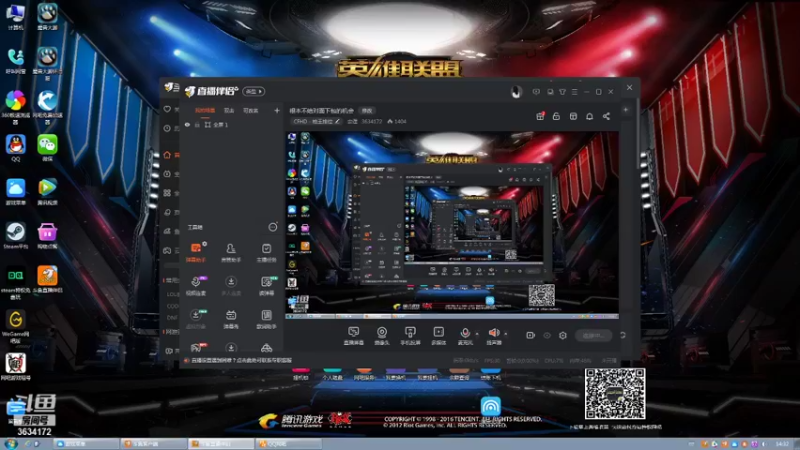Open the 歌词助手 tool in toolbox
Image resolution: width=800 pixels, height=450 pixels.
(266, 319)
